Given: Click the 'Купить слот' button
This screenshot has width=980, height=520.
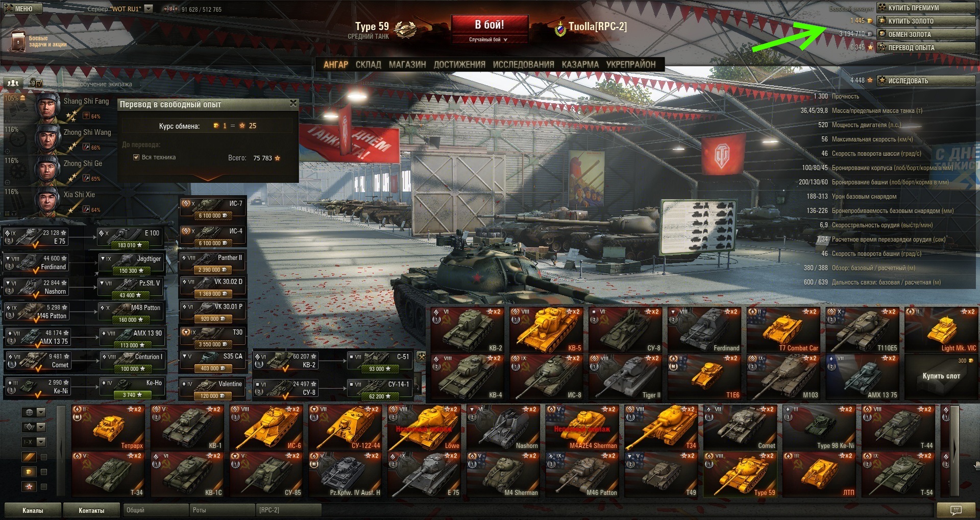Looking at the screenshot, I should pos(941,376).
